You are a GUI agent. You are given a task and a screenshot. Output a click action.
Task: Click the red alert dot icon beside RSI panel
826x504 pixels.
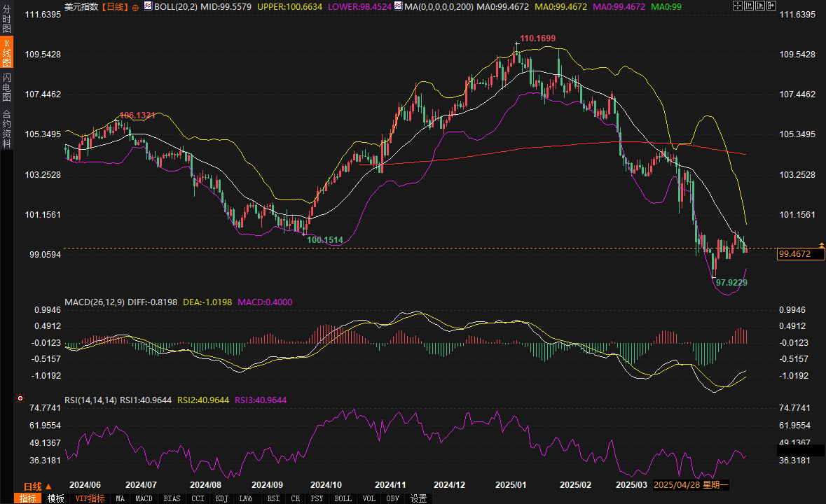(x=20, y=398)
